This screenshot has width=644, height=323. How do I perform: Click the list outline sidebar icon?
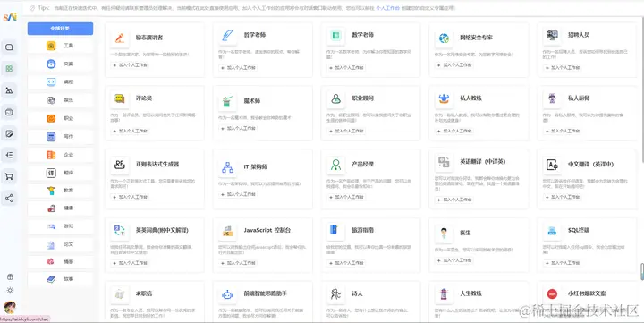point(9,155)
